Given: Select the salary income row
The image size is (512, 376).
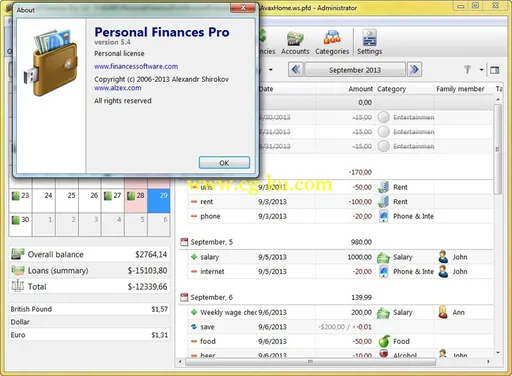Looking at the screenshot, I should coord(340,257).
